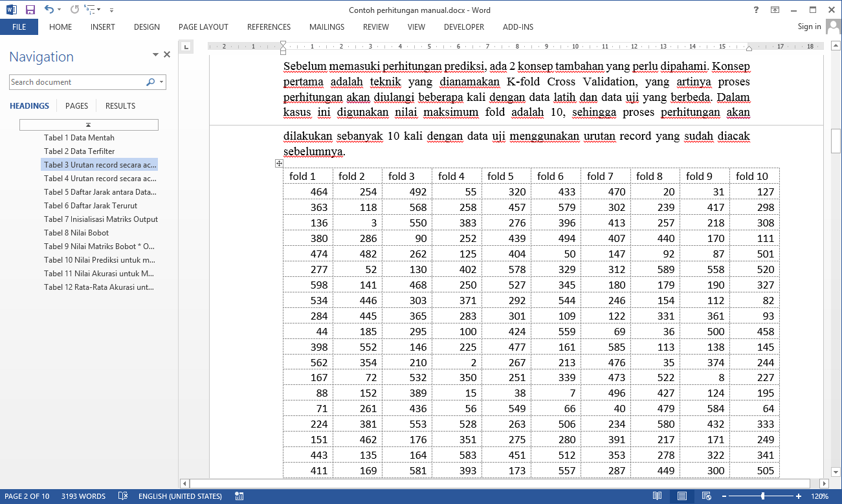This screenshot has height=504, width=842.
Task: Click the table move handle icon
Action: [279, 164]
